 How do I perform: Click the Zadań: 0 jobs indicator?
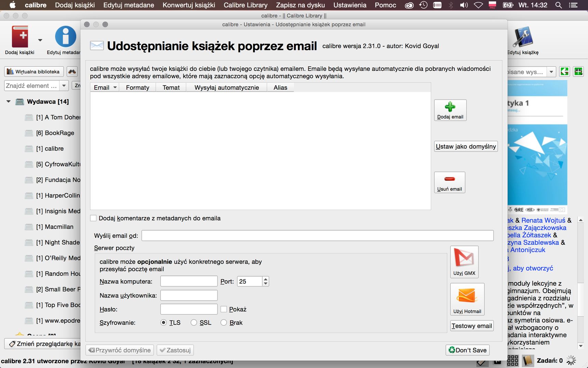(x=550, y=360)
